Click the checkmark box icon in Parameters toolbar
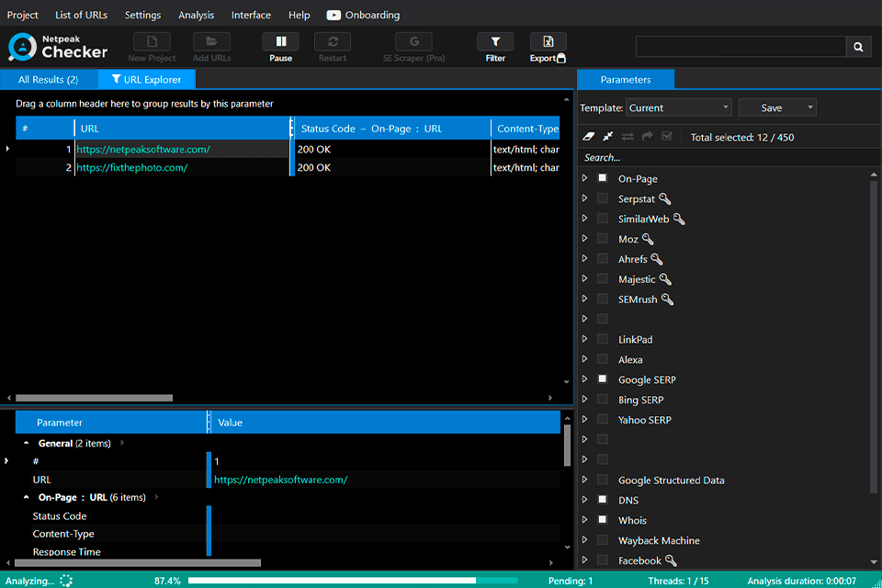Image resolution: width=882 pixels, height=588 pixels. point(667,137)
